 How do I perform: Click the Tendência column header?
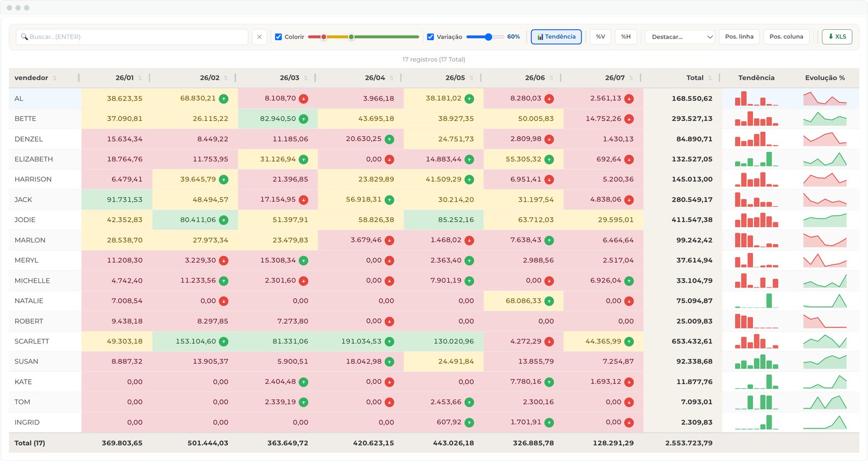[756, 78]
